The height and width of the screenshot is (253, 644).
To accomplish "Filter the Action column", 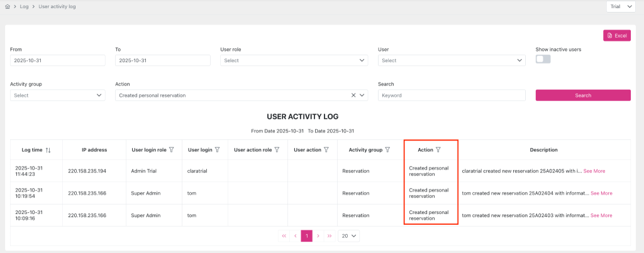I will point(438,150).
